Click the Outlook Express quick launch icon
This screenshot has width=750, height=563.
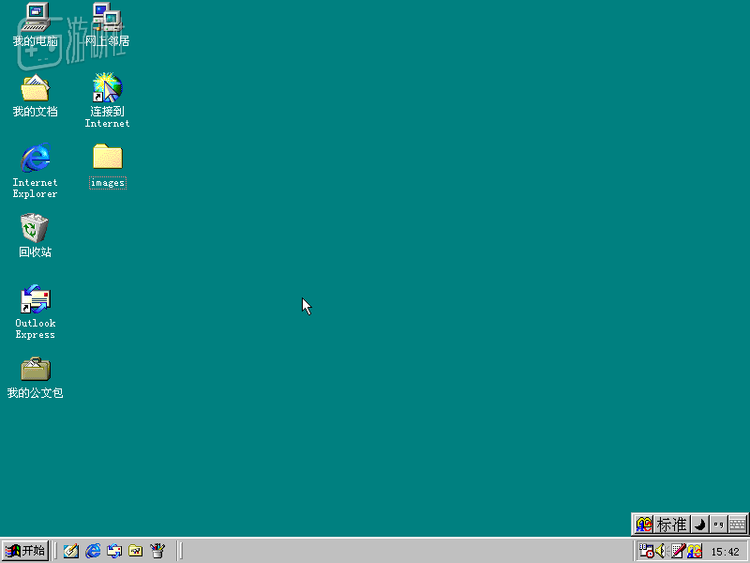point(114,551)
